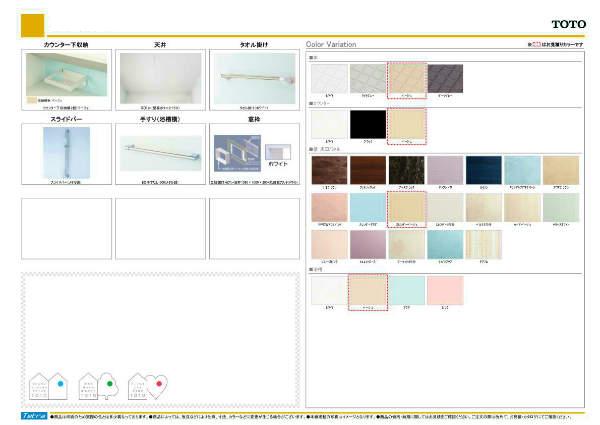
Task: Click the orange square in the header
Action: point(33,24)
